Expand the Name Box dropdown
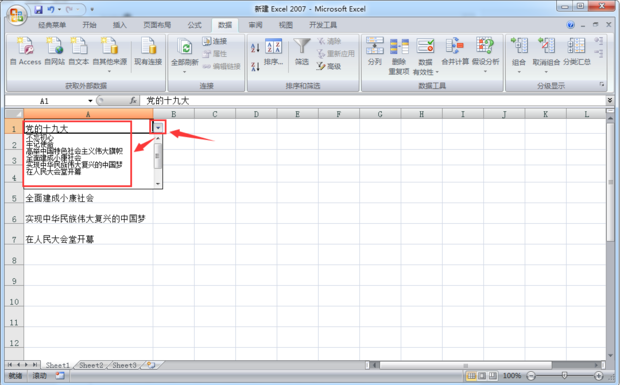The height and width of the screenshot is (385, 620). tap(90, 101)
